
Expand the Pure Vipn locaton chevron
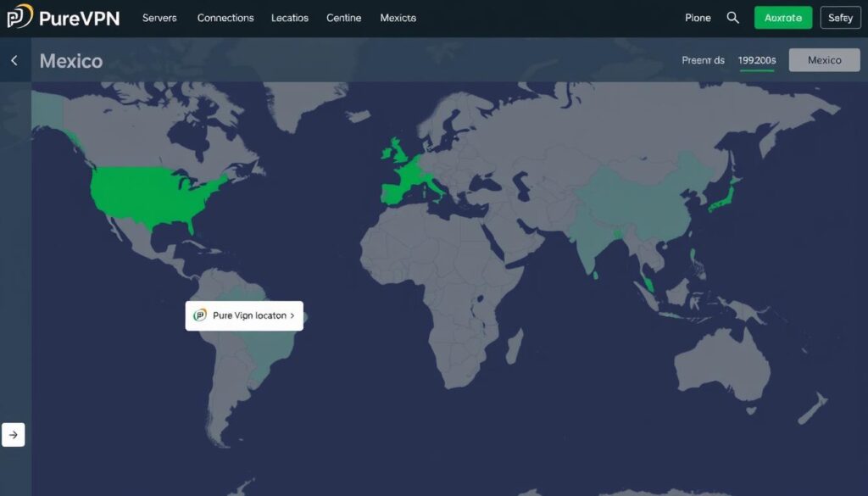[x=292, y=315]
